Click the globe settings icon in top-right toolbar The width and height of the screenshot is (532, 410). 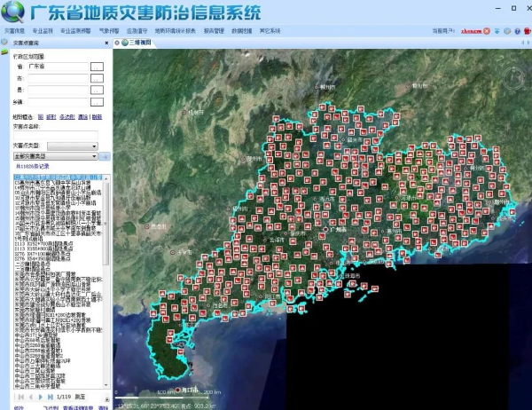click(x=507, y=31)
